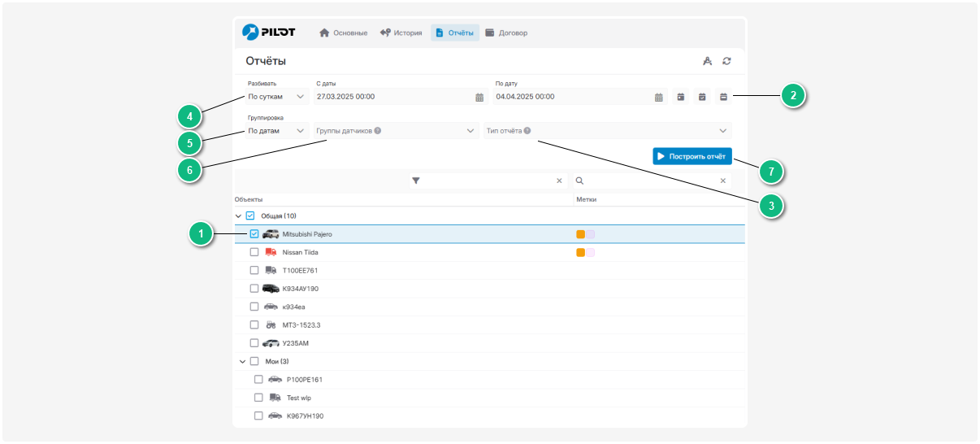The width and height of the screenshot is (980, 444).
Task: Switch to the История tab
Action: (x=401, y=33)
